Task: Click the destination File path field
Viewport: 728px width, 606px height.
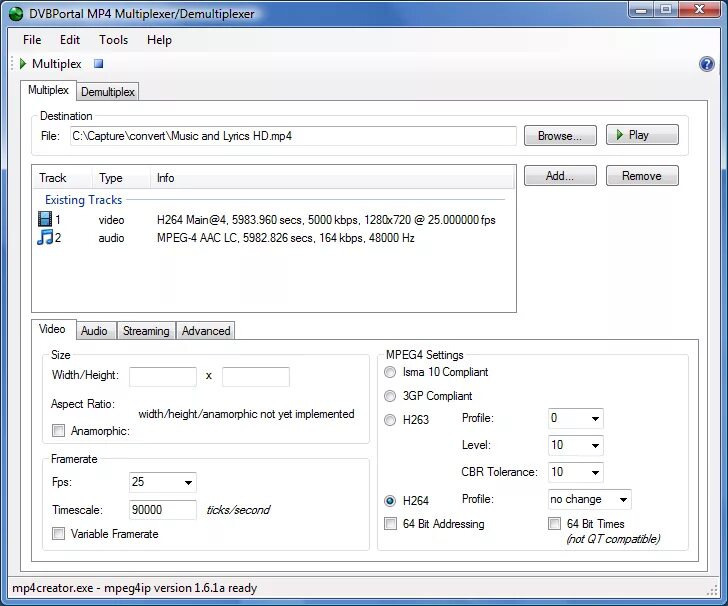Action: (293, 136)
